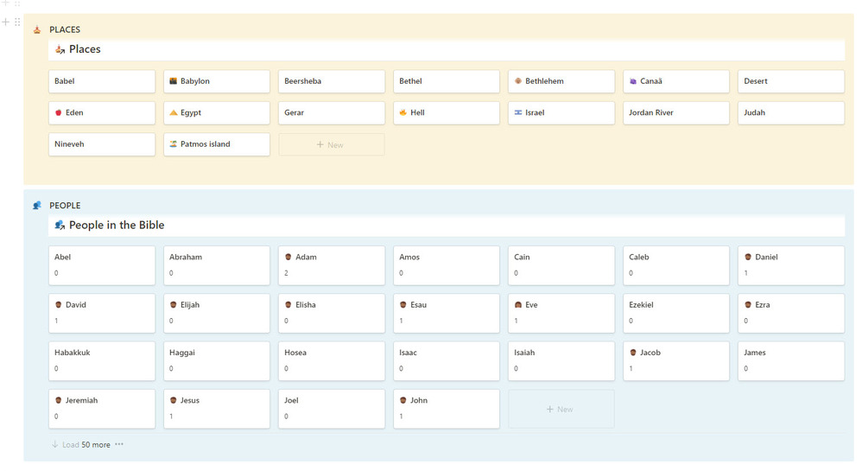This screenshot has height=471, width=868.
Task: Click the John person icon
Action: pos(403,400)
